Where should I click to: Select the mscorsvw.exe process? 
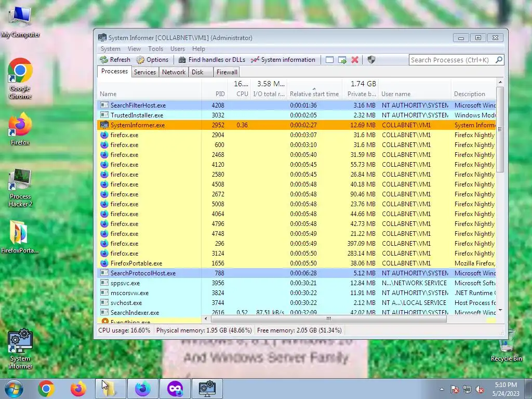coord(297,292)
